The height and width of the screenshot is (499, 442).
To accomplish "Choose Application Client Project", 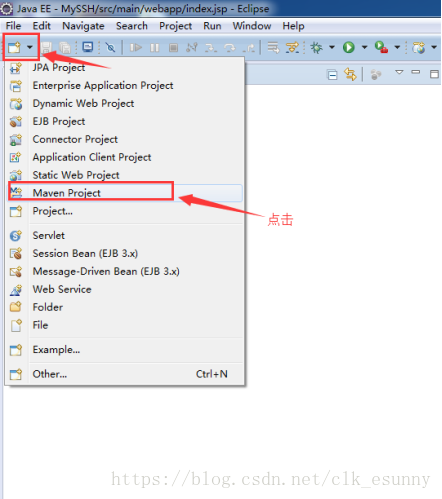I will (x=125, y=157).
